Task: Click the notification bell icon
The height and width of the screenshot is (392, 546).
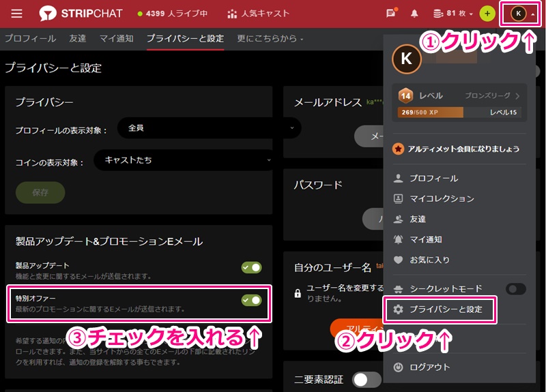Action: tap(414, 14)
